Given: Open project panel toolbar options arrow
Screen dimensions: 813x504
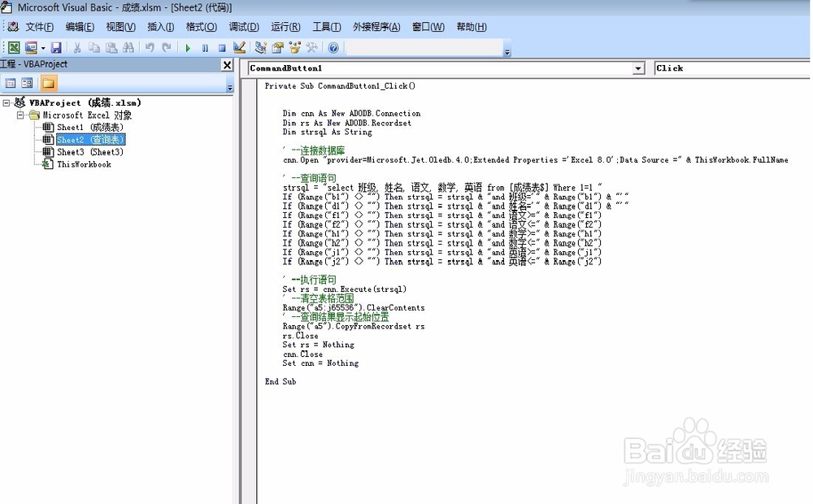Looking at the screenshot, I should coord(230,87).
